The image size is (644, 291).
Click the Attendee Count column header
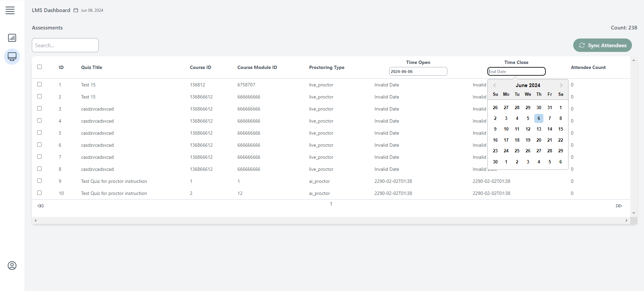click(x=588, y=67)
